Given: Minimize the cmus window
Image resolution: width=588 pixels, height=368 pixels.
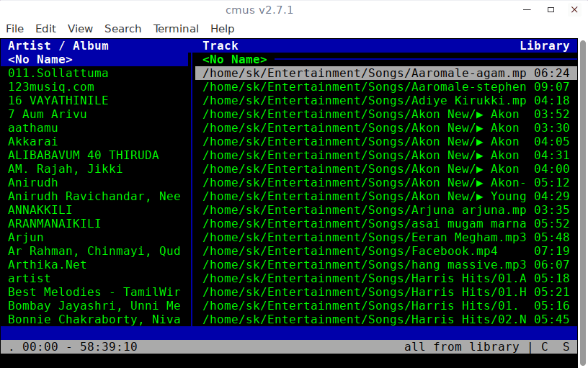Looking at the screenshot, I should [x=527, y=10].
